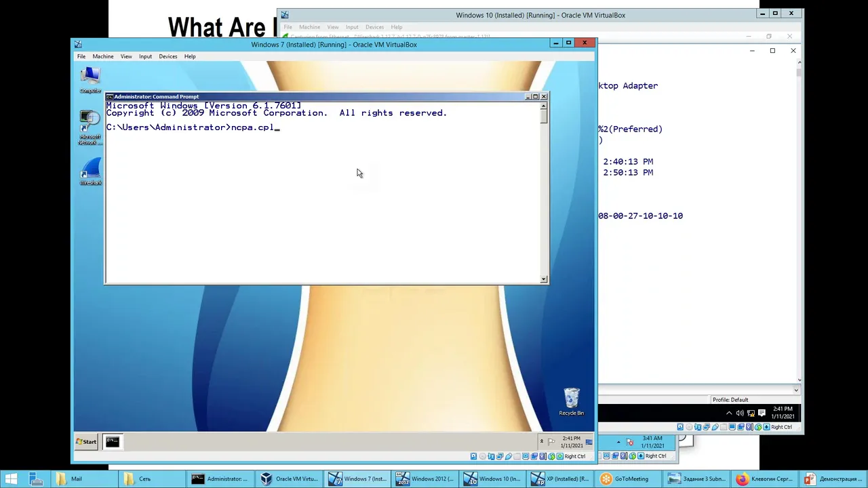Click display indicator in Windows 7 VM status bar

526,456
